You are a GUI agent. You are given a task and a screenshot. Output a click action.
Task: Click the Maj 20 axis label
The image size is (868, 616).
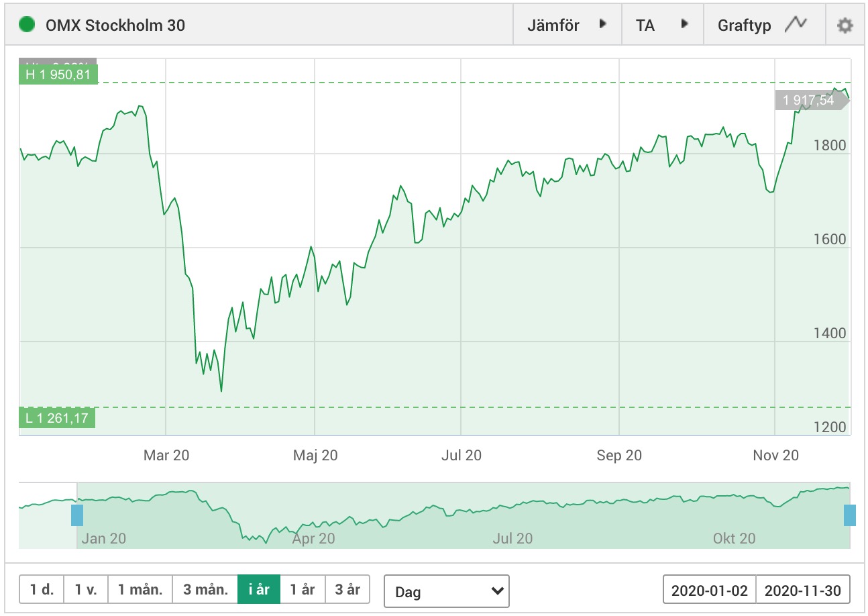[315, 455]
